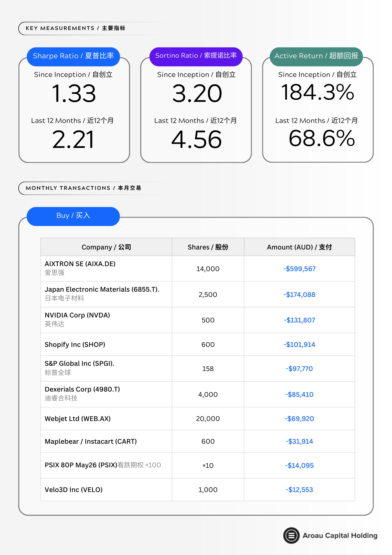392x555 pixels.
Task: Click the 20,000 shares cell
Action: pos(208,419)
